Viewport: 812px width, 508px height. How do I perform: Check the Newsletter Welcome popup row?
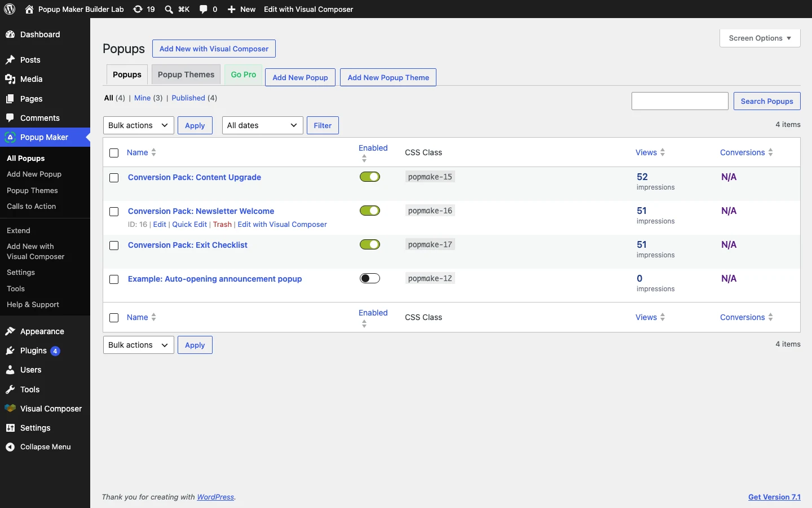(x=114, y=212)
